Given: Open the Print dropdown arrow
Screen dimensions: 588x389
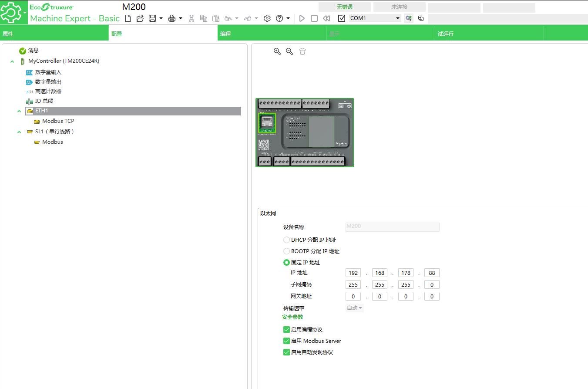Looking at the screenshot, I should point(181,18).
